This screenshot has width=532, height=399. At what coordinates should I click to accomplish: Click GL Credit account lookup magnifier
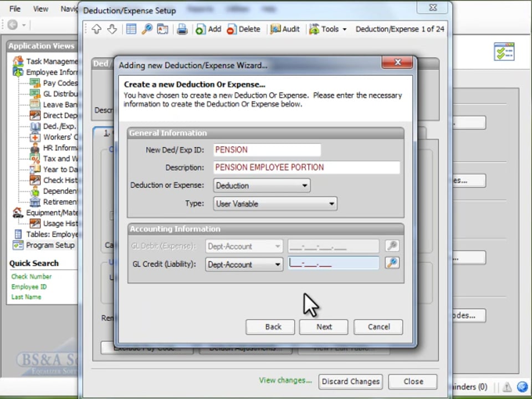coord(392,263)
